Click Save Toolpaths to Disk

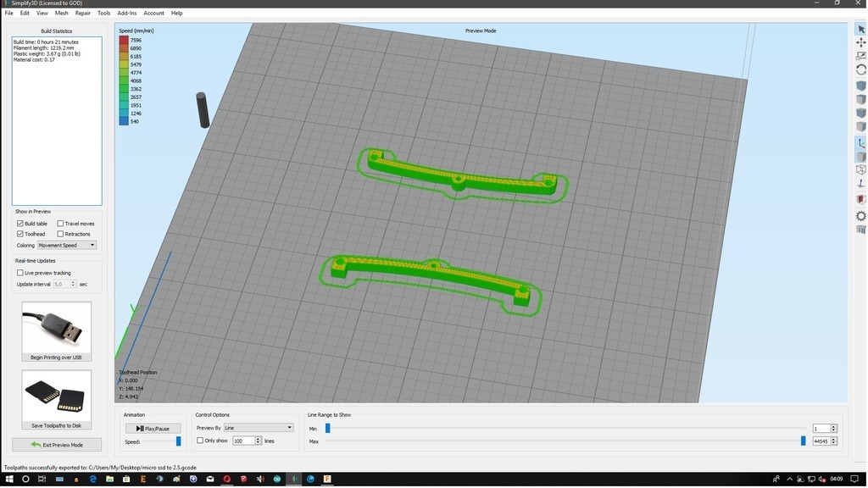pyautogui.click(x=57, y=400)
